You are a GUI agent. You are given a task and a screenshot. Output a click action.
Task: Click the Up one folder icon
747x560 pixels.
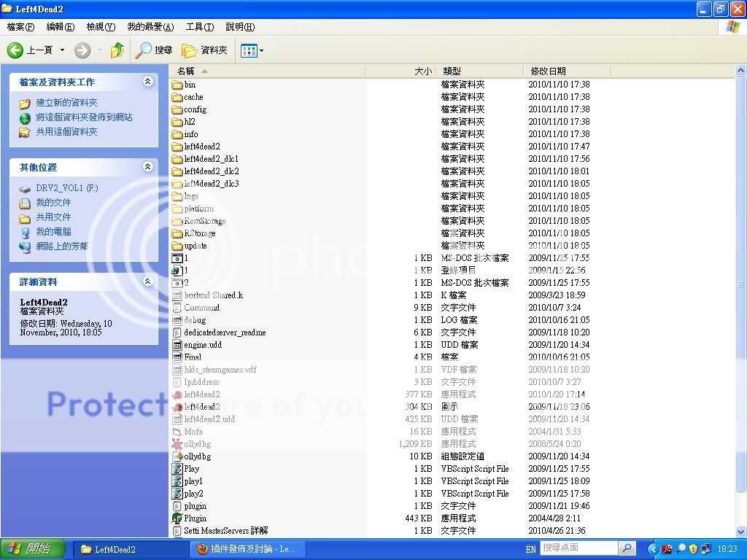click(117, 50)
